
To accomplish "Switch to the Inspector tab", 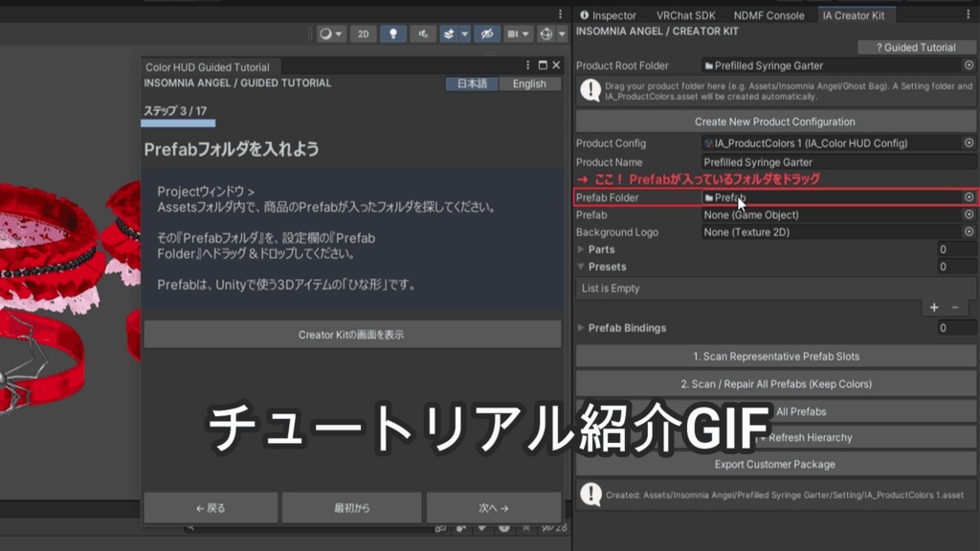I will [x=608, y=15].
